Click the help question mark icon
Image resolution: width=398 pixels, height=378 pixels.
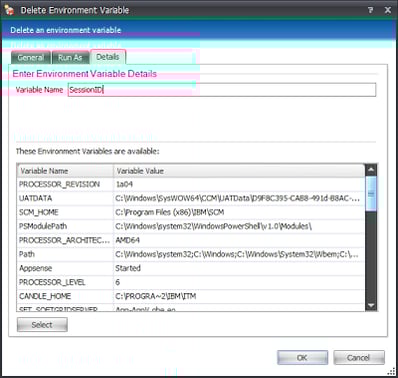coord(370,10)
